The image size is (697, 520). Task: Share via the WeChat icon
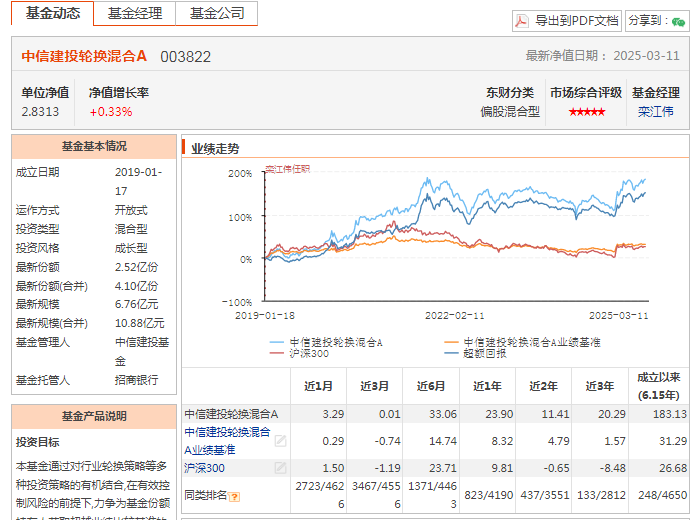click(678, 21)
